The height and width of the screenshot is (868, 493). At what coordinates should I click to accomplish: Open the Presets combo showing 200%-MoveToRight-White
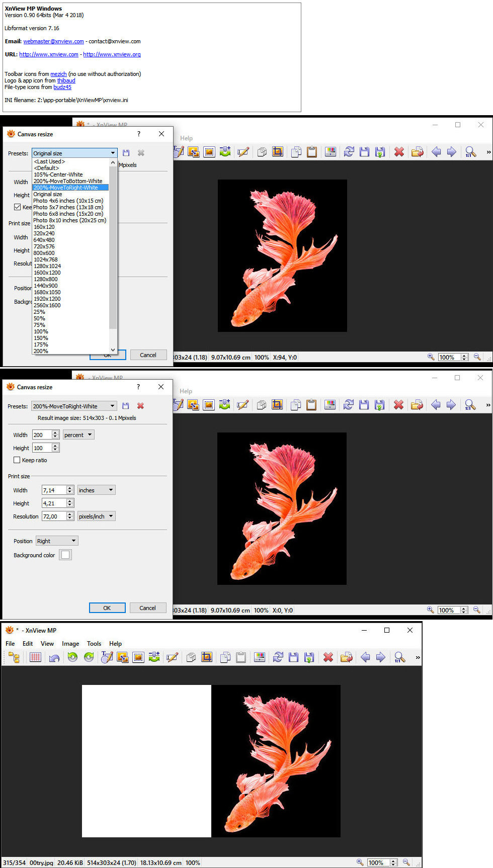[74, 406]
